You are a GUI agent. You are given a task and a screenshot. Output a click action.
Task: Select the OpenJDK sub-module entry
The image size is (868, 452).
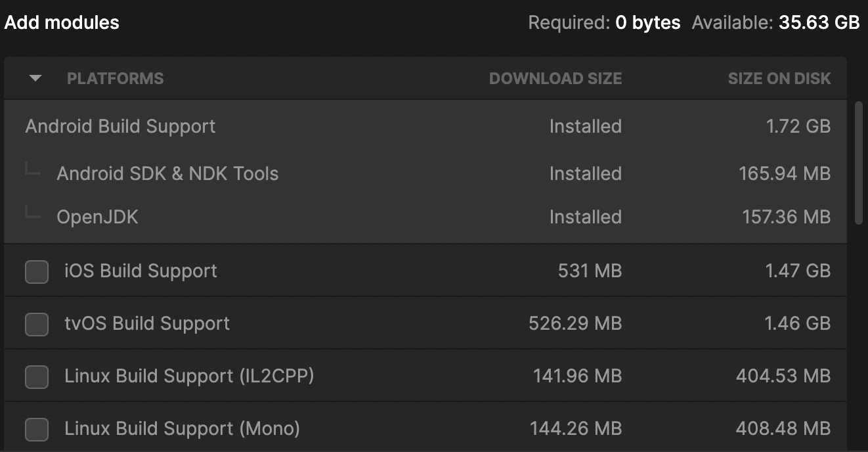click(98, 217)
